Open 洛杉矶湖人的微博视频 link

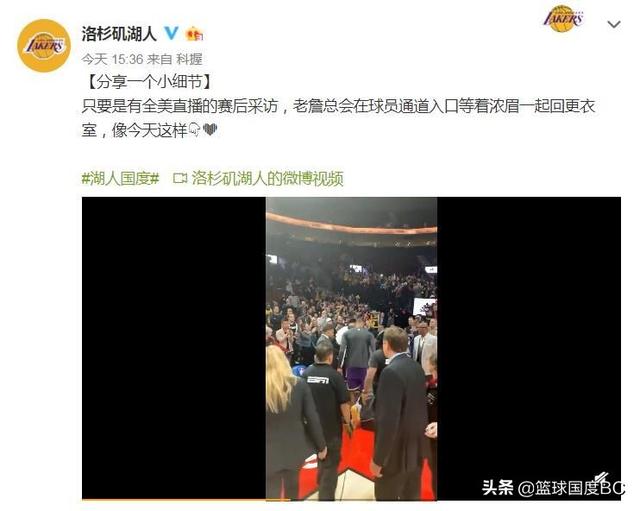pos(268,178)
